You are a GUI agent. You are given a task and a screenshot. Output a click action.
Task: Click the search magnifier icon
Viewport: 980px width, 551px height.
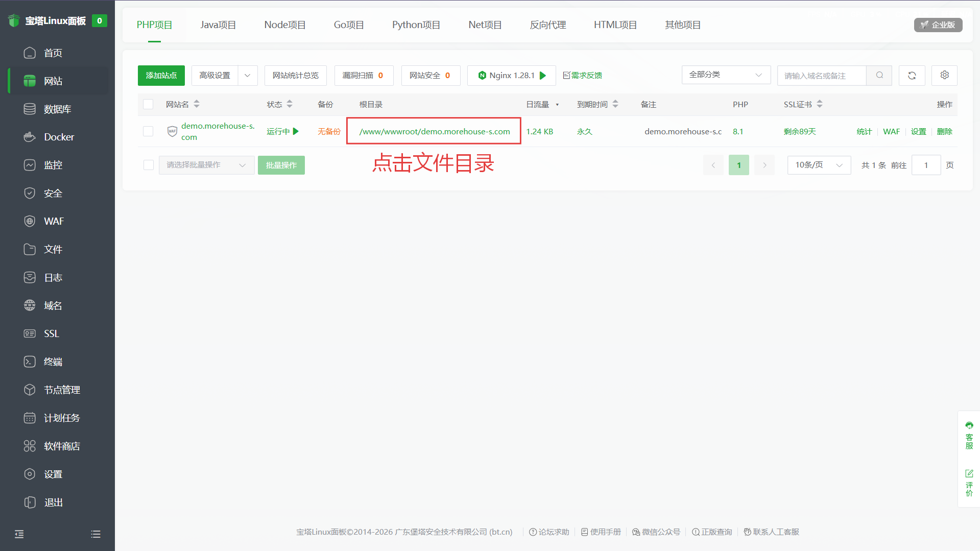[879, 76]
